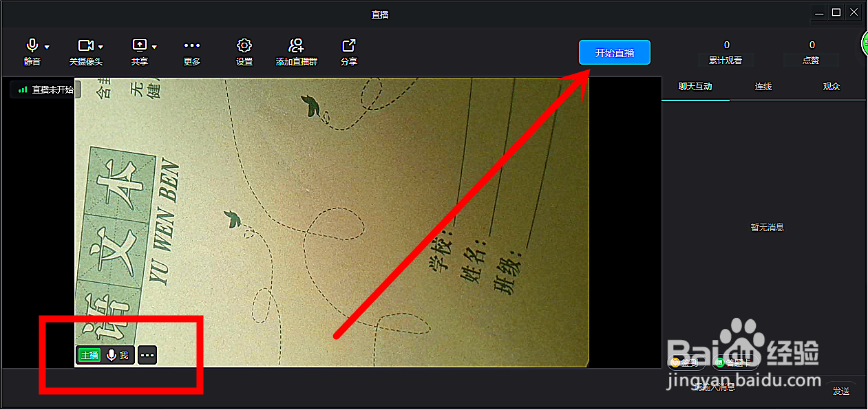The image size is (868, 410).
Task: Close the 直播 window
Action: click(854, 12)
